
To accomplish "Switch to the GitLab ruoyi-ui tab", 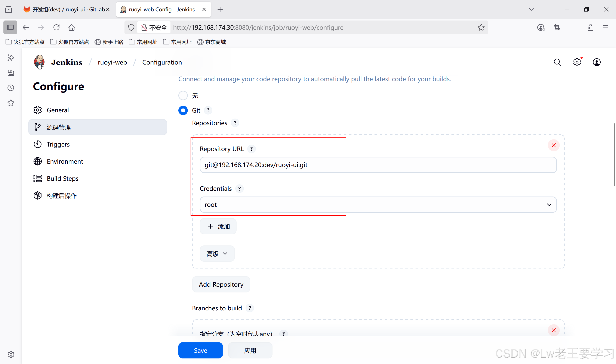I will coord(66,10).
